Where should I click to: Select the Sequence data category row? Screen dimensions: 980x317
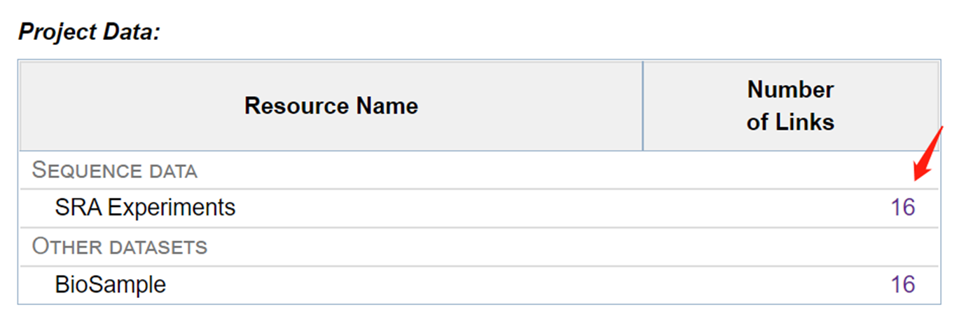coord(479,170)
